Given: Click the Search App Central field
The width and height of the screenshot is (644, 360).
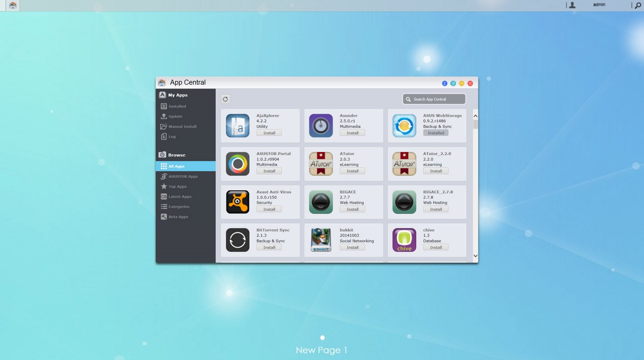Looking at the screenshot, I should click(434, 99).
